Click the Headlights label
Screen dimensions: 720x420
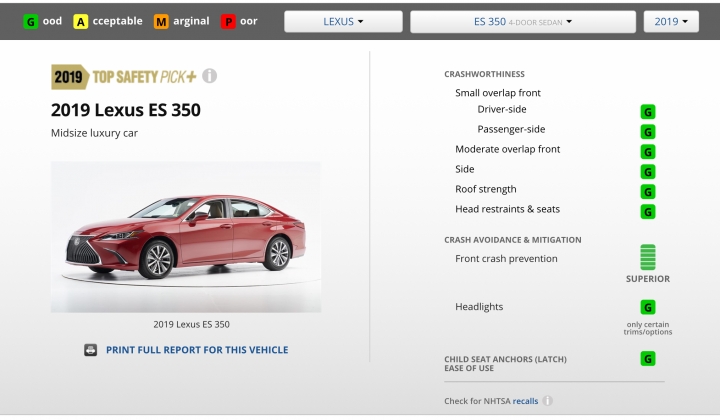coord(479,307)
